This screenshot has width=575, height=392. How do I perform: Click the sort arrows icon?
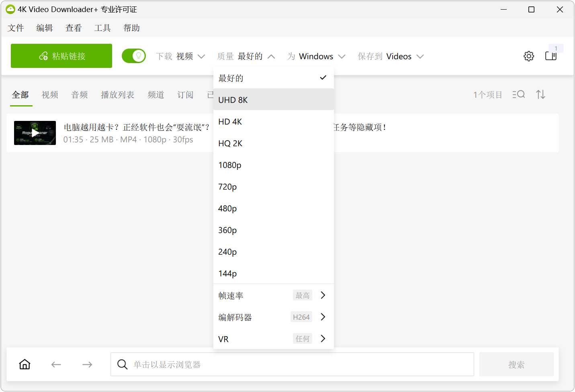click(x=540, y=94)
